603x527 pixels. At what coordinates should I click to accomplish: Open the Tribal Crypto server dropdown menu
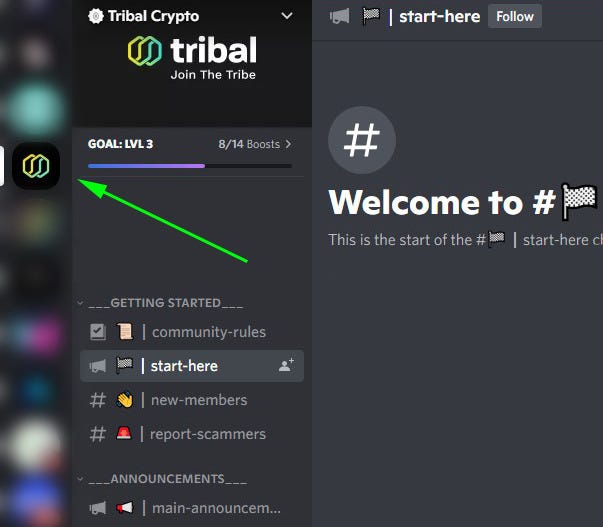tap(287, 16)
